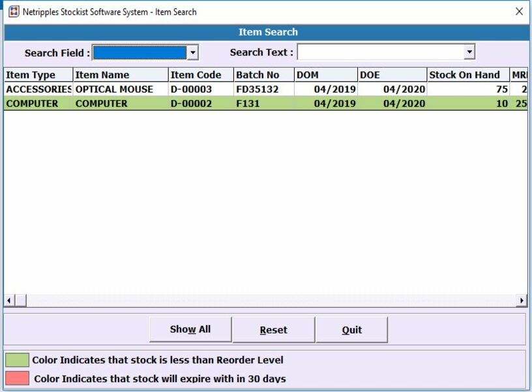Click the Batch No column header
532x392 pixels.
pyautogui.click(x=264, y=74)
